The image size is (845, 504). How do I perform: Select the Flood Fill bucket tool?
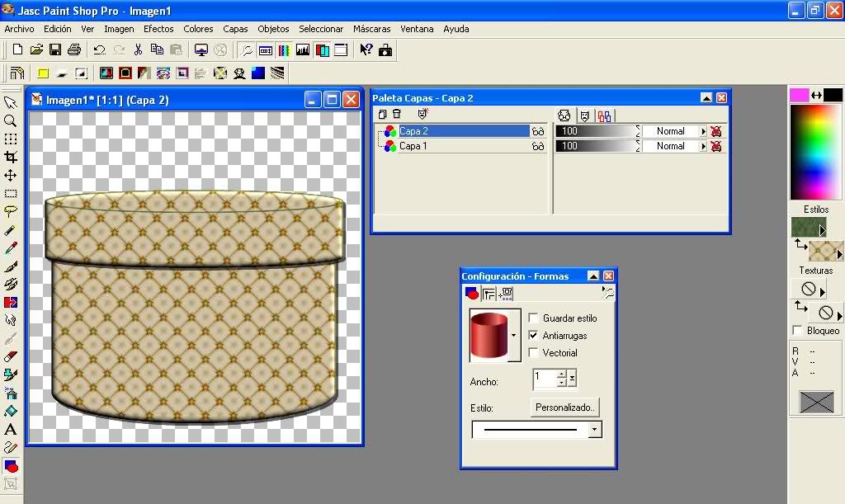click(10, 412)
